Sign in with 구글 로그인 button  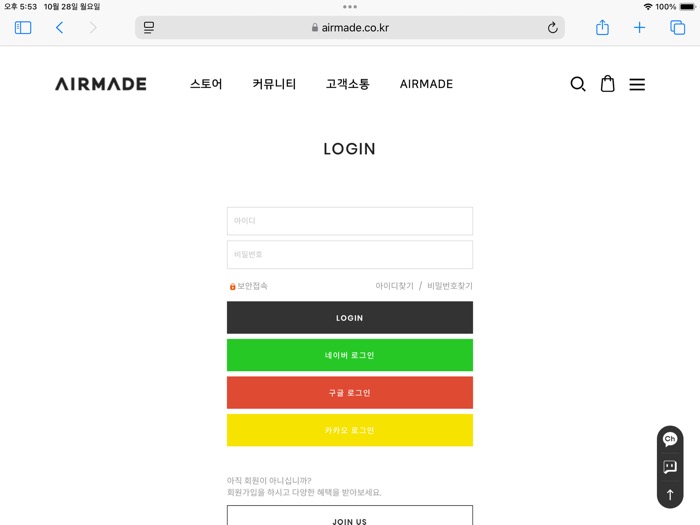pos(350,392)
